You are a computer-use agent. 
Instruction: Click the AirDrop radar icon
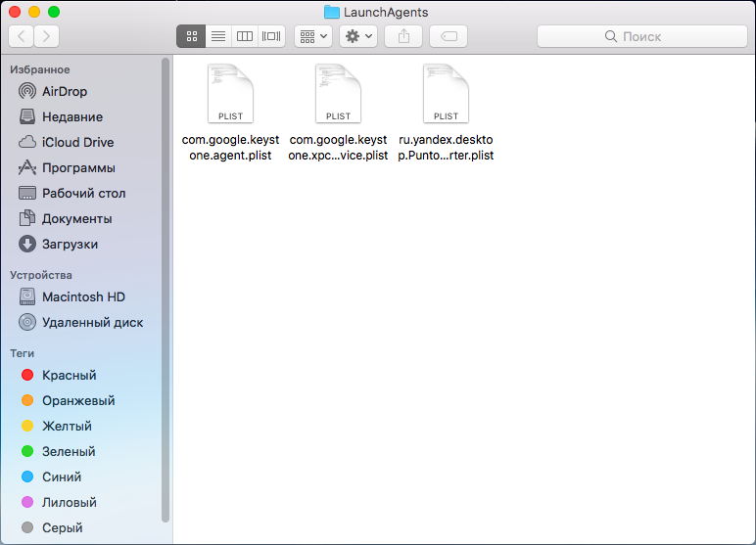point(27,91)
